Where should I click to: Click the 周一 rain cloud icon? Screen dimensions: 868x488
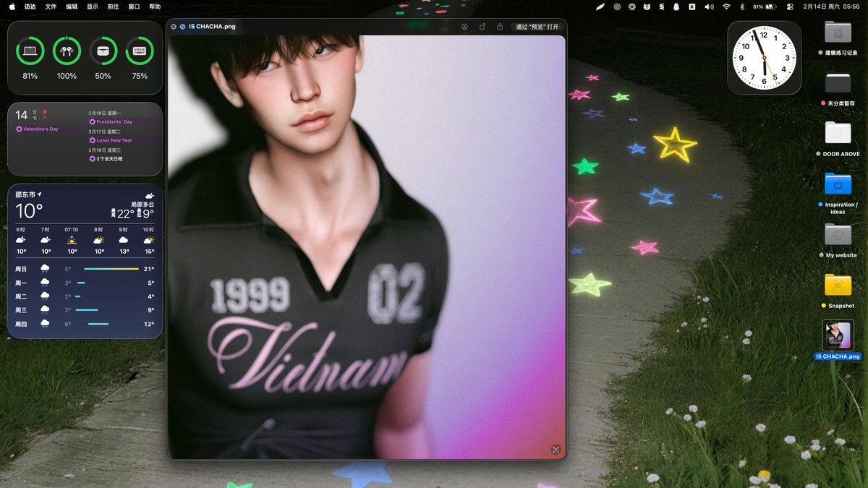(x=45, y=283)
